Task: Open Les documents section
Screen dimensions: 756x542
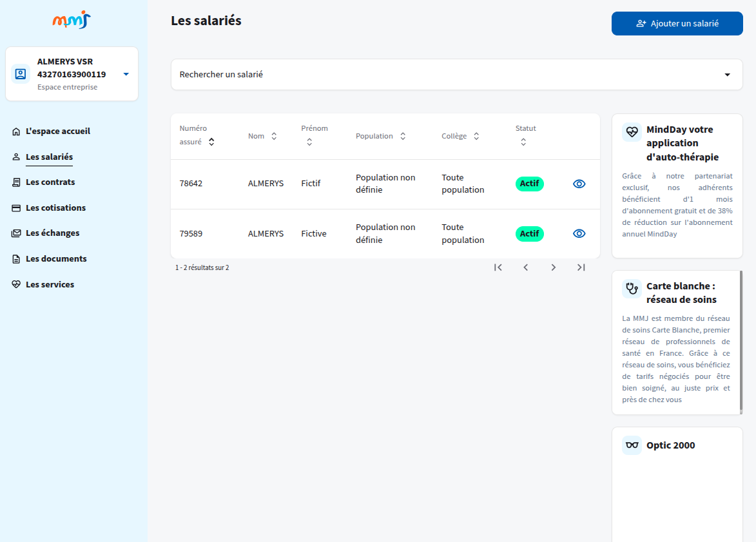Action: [x=56, y=258]
